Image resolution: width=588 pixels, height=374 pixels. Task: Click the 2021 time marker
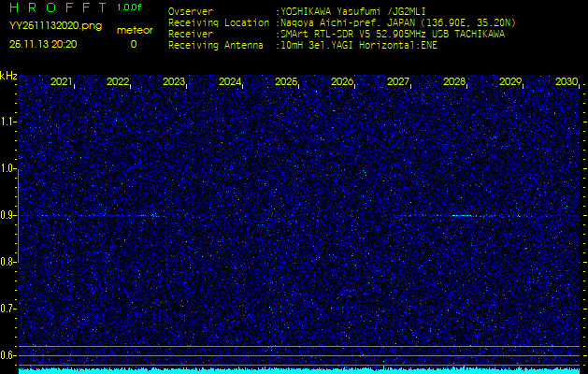point(62,82)
